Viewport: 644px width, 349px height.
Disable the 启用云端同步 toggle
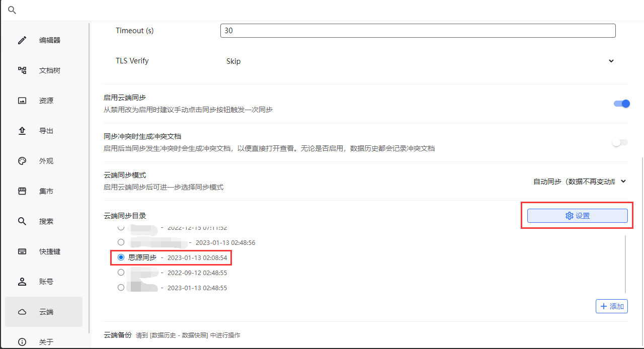[x=621, y=104]
